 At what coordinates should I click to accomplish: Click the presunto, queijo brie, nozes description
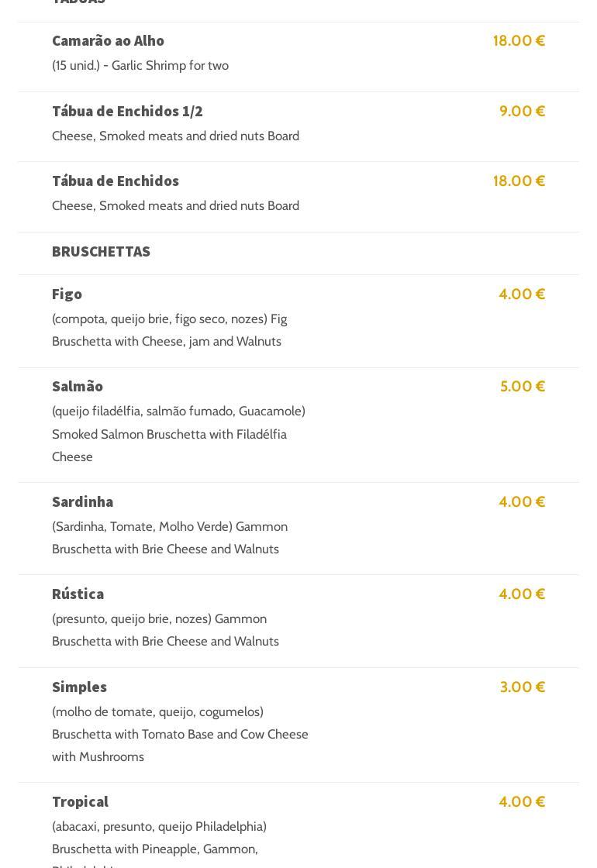(165, 629)
